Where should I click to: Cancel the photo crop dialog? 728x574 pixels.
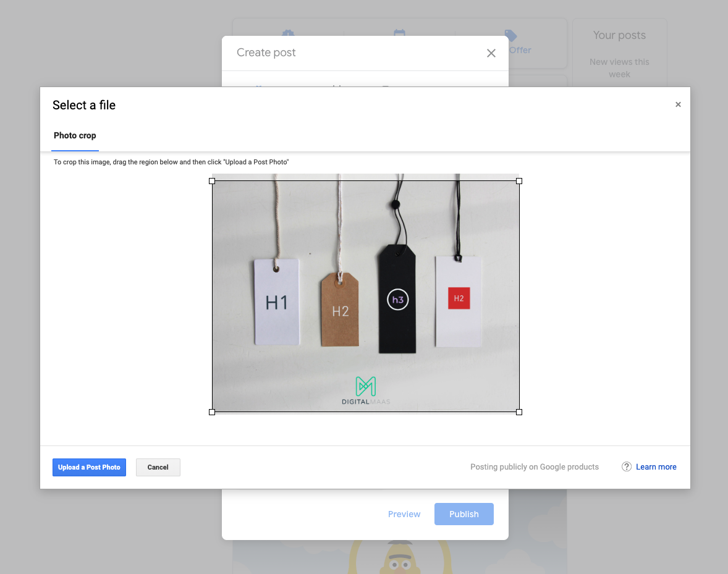158,467
